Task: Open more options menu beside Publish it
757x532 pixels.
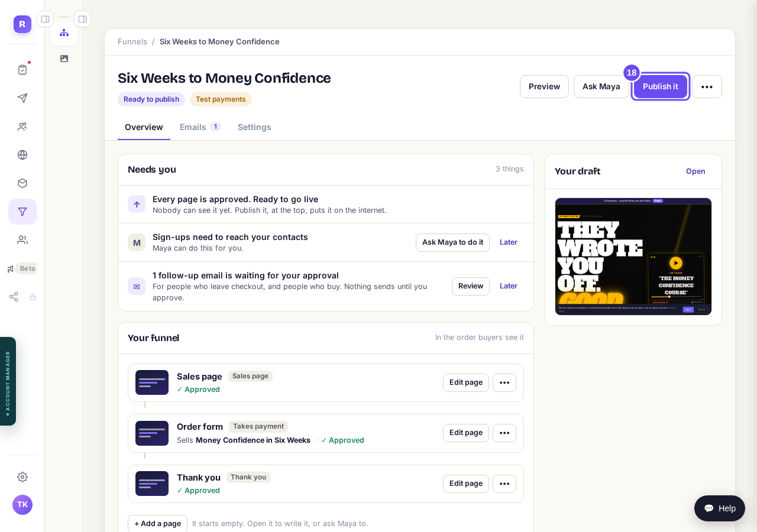Action: point(707,87)
